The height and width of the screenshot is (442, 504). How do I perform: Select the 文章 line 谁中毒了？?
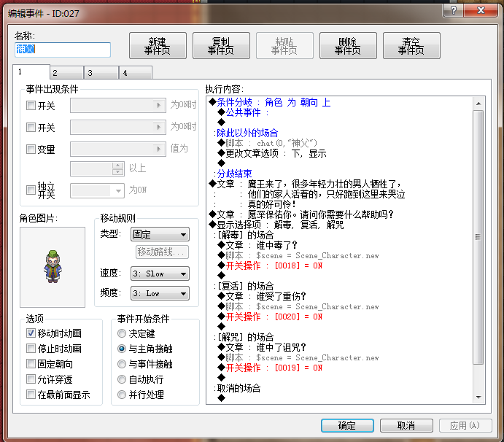(257, 245)
